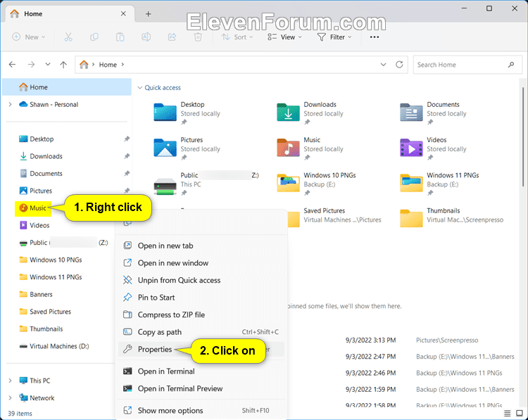Image resolution: width=528 pixels, height=420 pixels.
Task: Go forward with the right arrow
Action: click(31, 64)
